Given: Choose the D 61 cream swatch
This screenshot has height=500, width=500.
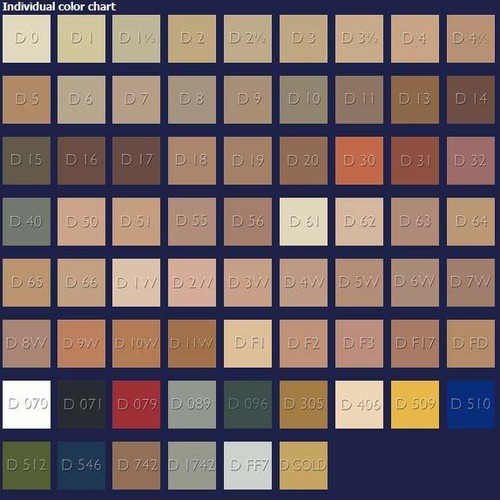Looking at the screenshot, I should (304, 222).
